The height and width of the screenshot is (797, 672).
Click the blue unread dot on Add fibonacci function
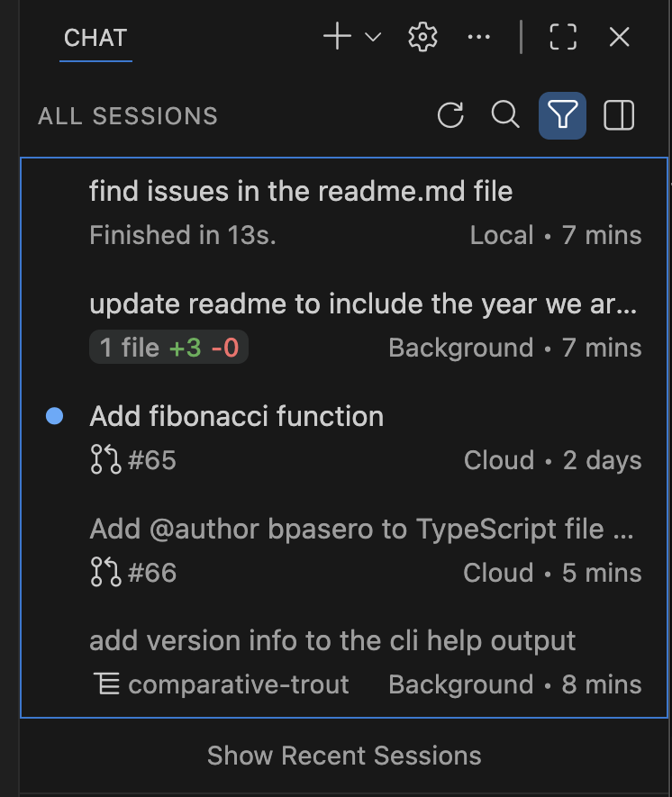(x=56, y=415)
